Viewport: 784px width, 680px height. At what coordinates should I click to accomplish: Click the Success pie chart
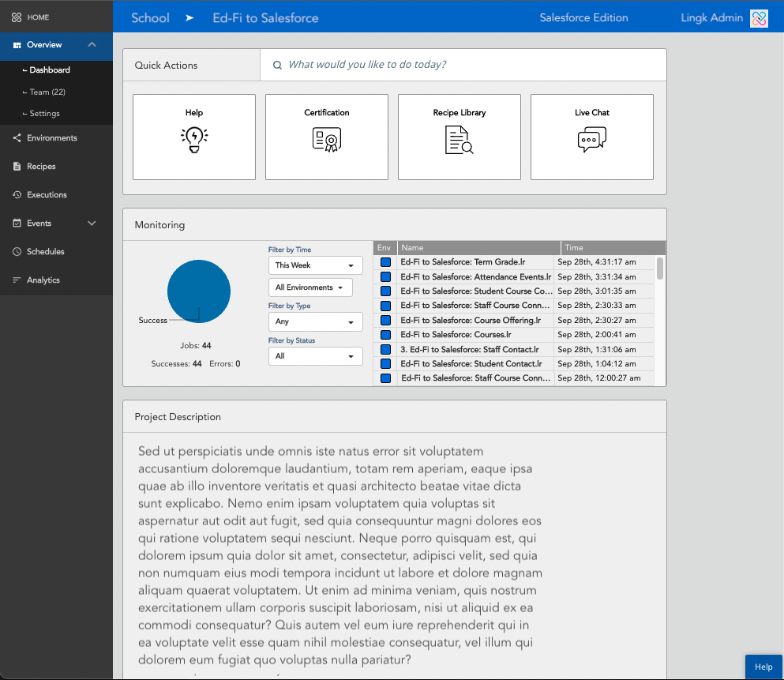coord(198,291)
